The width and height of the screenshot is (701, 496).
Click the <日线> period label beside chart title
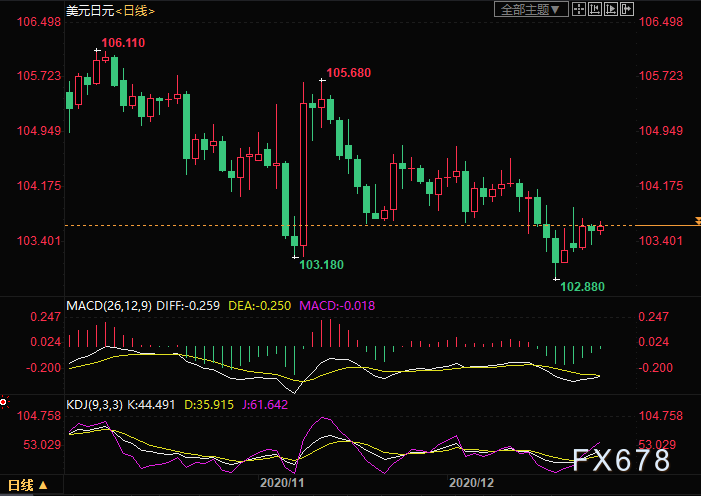[137, 10]
